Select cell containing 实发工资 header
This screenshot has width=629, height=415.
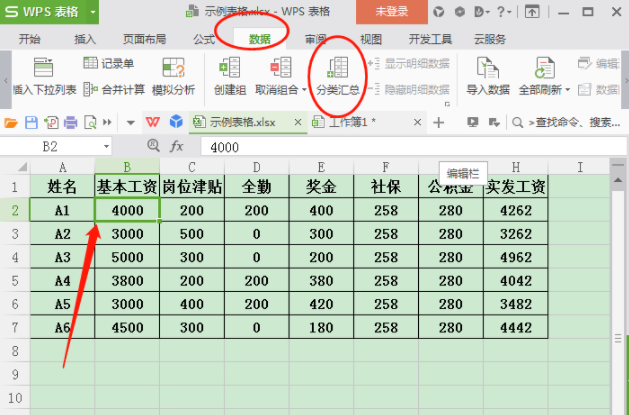pos(514,187)
